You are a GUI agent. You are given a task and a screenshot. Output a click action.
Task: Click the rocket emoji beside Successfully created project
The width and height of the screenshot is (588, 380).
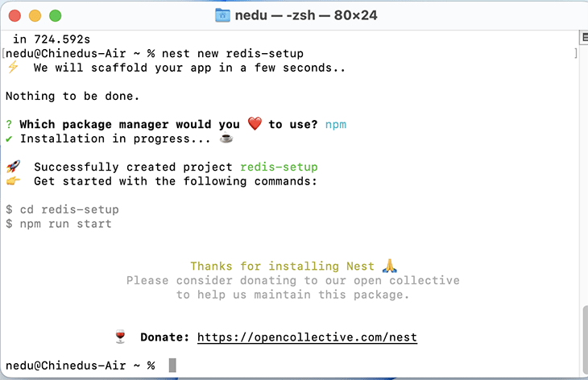click(x=14, y=167)
